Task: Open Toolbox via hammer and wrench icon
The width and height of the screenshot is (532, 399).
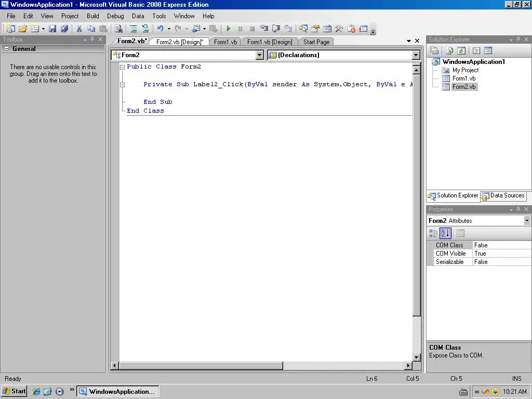Action: [339, 29]
